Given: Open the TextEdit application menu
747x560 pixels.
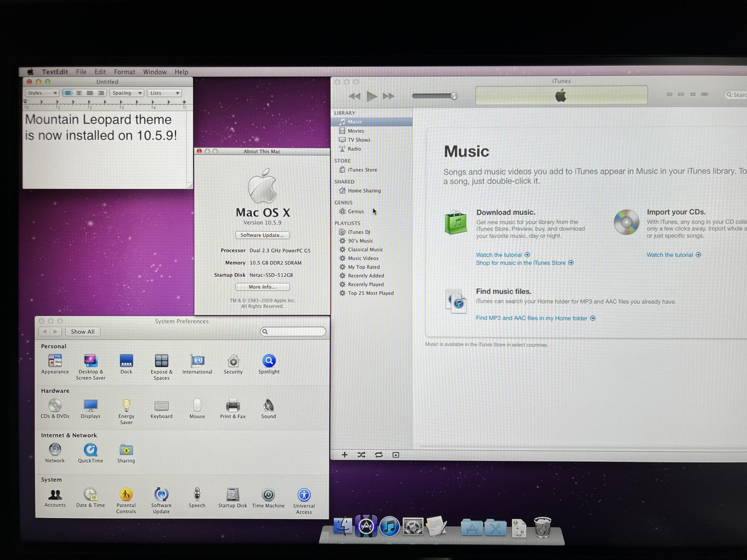Looking at the screenshot, I should pos(55,72).
